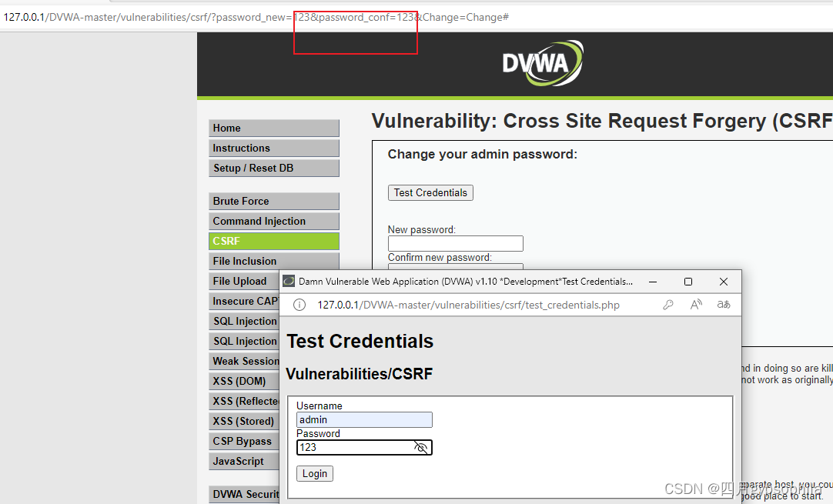Click the 'Vulnerabilities/CSRF' heading text
The height and width of the screenshot is (504, 833).
click(359, 374)
